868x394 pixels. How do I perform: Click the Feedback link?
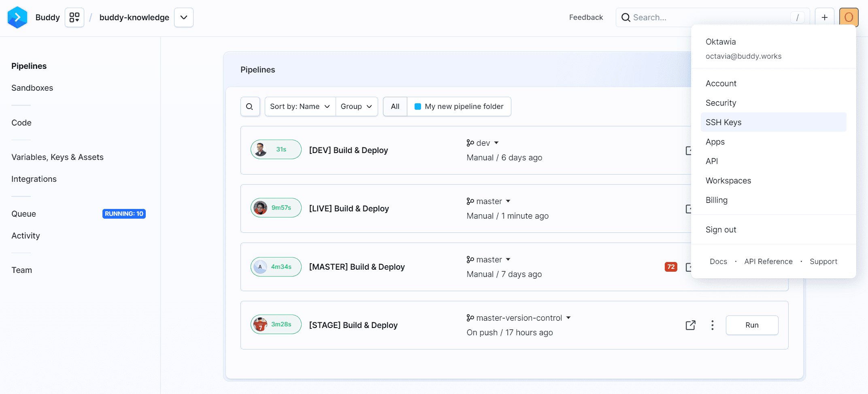[586, 17]
